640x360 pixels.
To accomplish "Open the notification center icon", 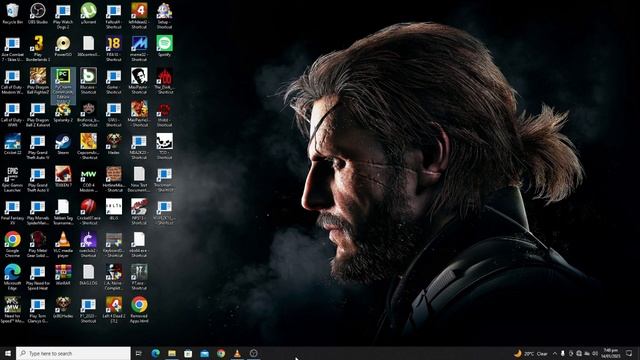I will (629, 353).
